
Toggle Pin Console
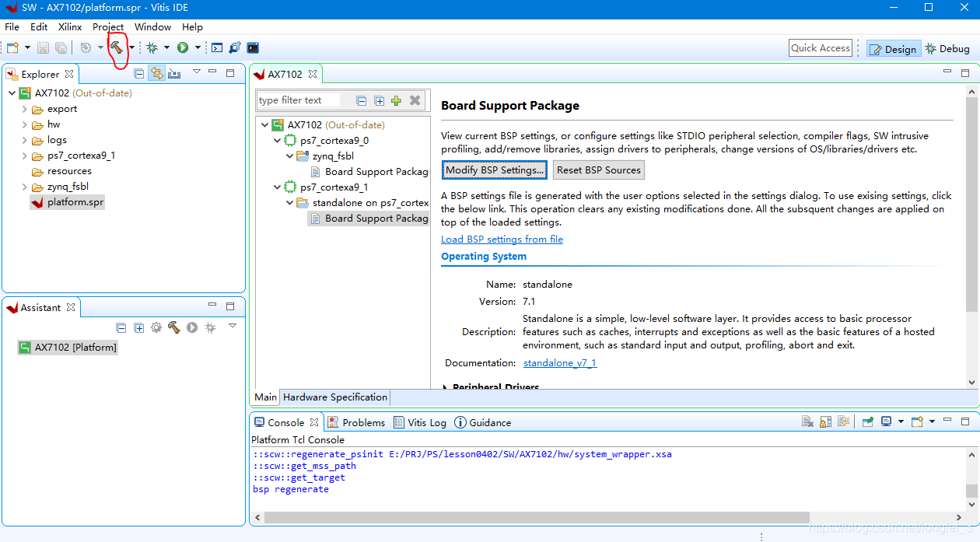tap(867, 421)
